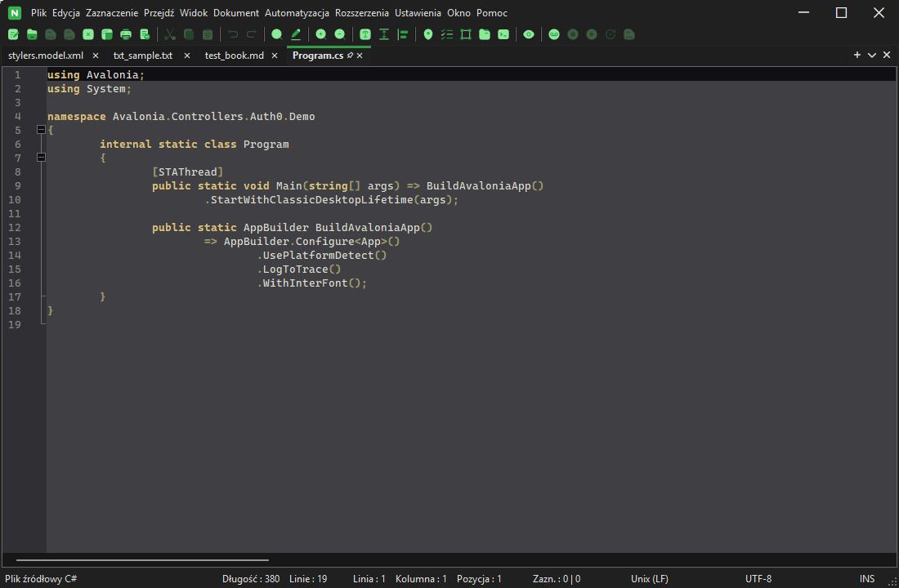This screenshot has height=588, width=899.
Task: Open the Rozszerzenia menu
Action: point(362,12)
